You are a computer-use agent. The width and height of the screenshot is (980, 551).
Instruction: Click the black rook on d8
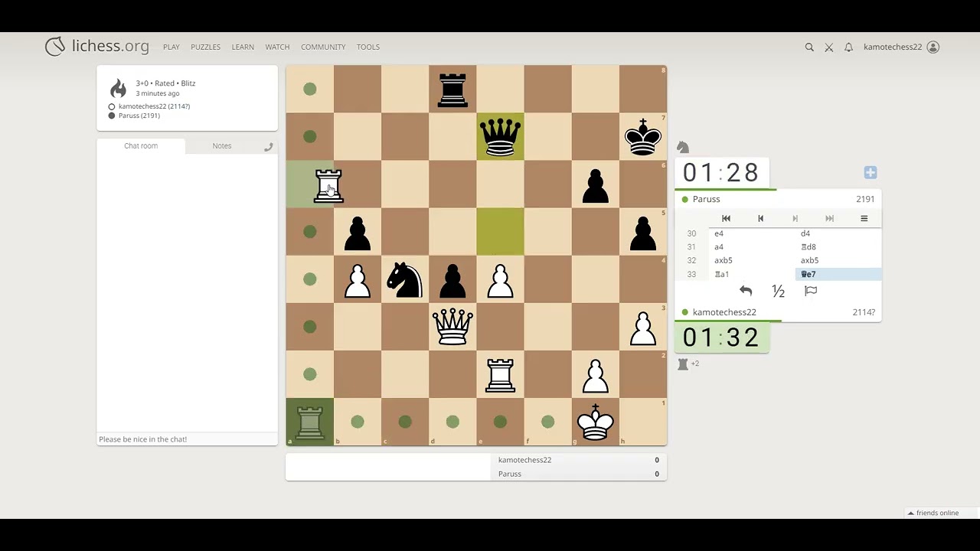click(x=452, y=90)
